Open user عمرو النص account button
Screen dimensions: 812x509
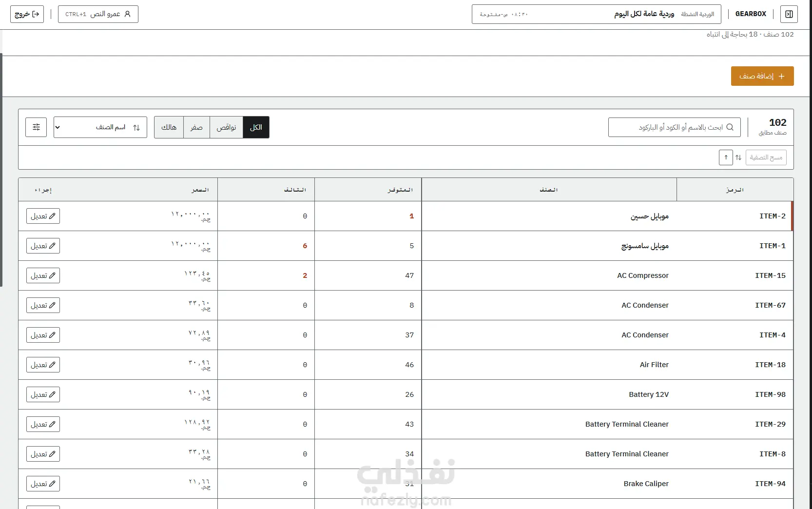click(x=98, y=14)
